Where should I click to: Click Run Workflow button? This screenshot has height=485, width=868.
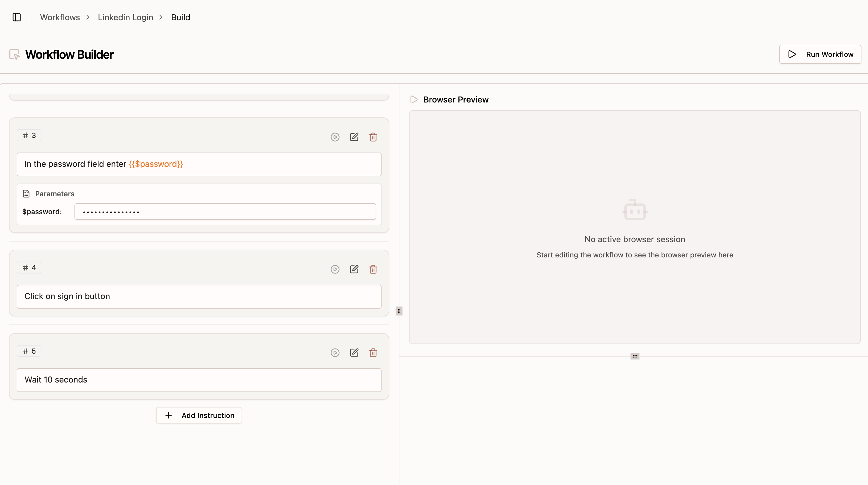point(820,54)
